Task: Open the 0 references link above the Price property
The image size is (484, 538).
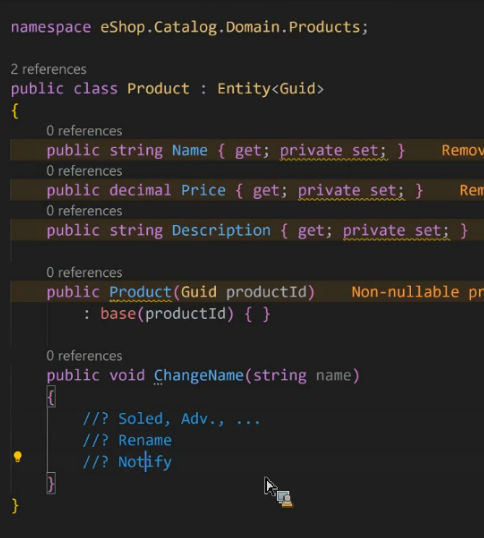Action: [84, 171]
